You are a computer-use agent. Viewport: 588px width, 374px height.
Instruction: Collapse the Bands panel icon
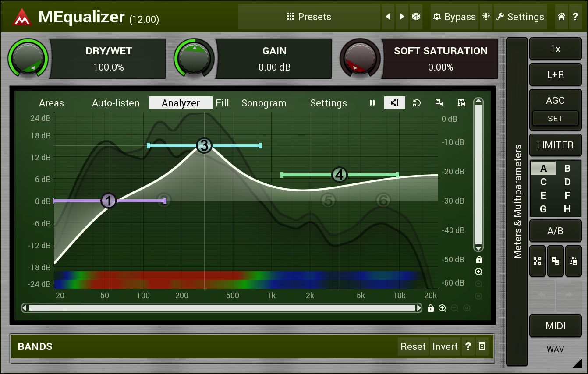pyautogui.click(x=482, y=346)
